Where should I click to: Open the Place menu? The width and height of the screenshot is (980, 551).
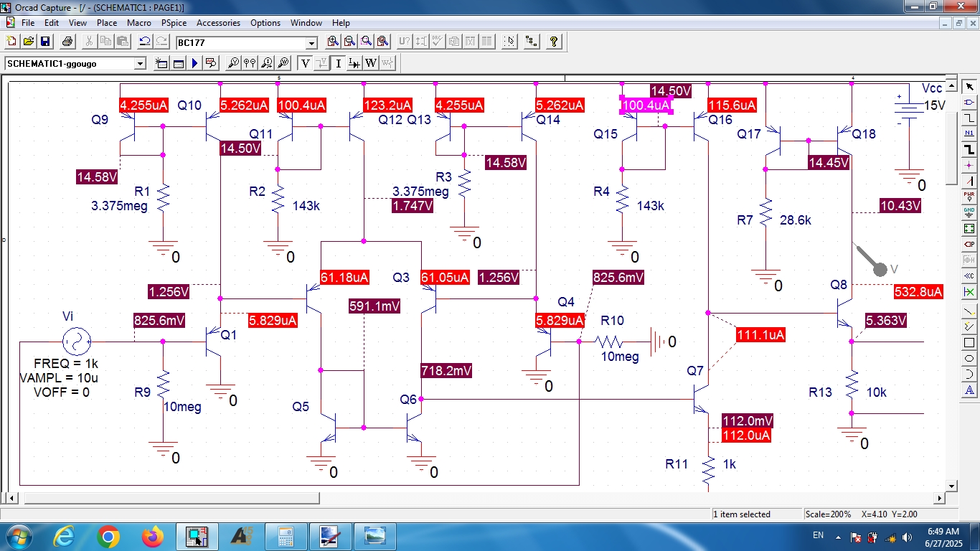(107, 23)
